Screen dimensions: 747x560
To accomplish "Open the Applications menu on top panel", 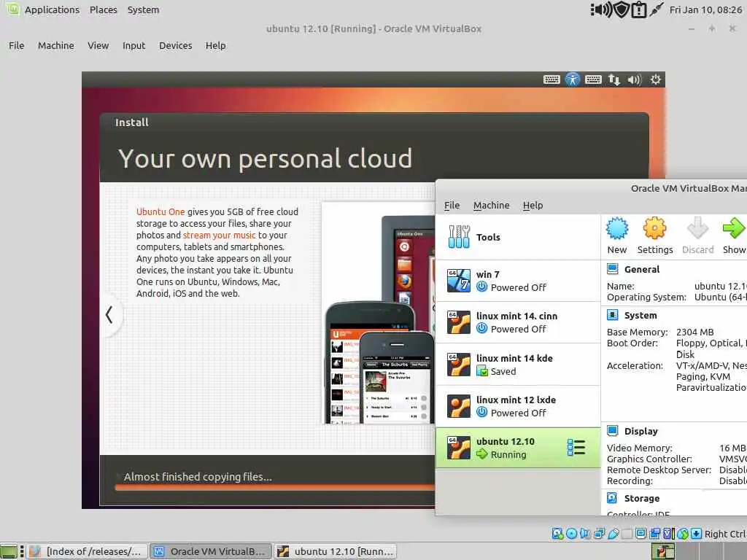I will click(52, 9).
